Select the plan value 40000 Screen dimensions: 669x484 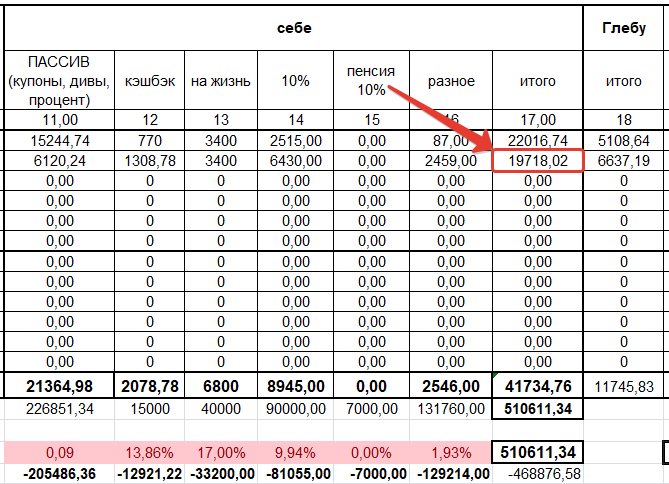coord(221,409)
